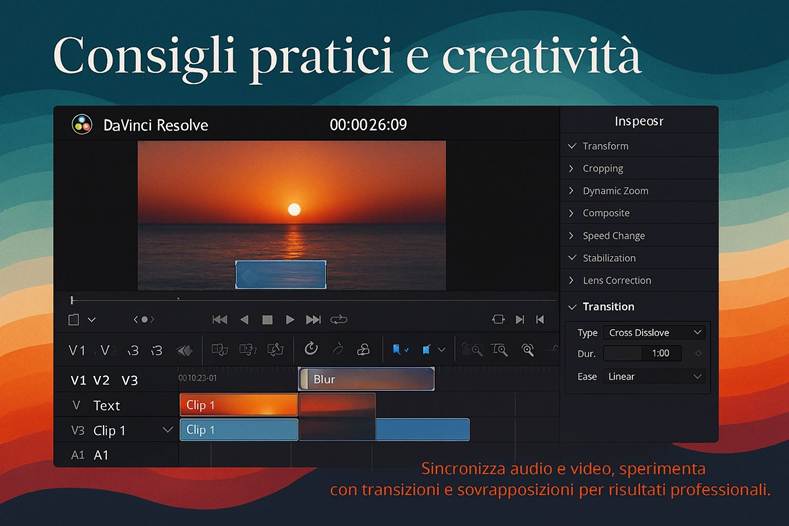Image resolution: width=789 pixels, height=526 pixels.
Task: Click the circular arrow retime icon
Action: tap(311, 348)
